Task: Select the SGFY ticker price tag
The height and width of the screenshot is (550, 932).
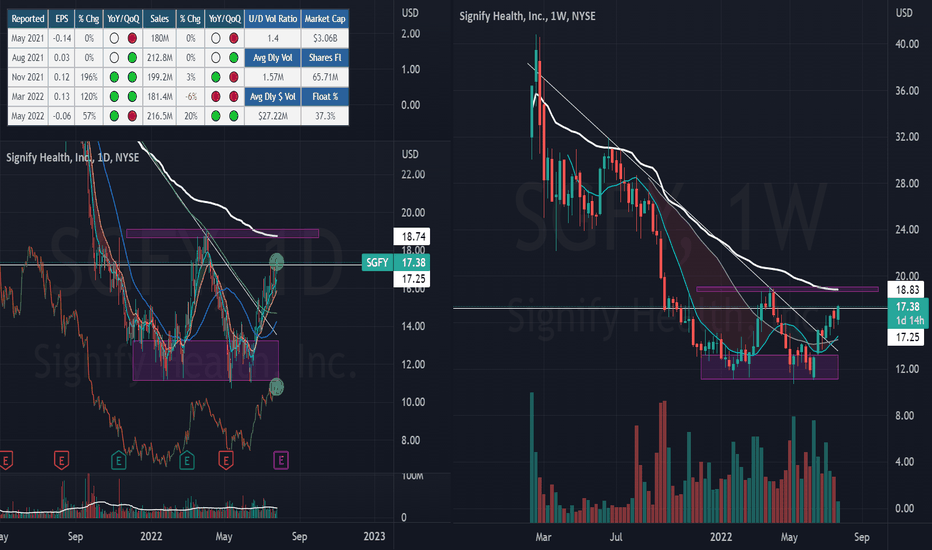Action: click(x=377, y=262)
